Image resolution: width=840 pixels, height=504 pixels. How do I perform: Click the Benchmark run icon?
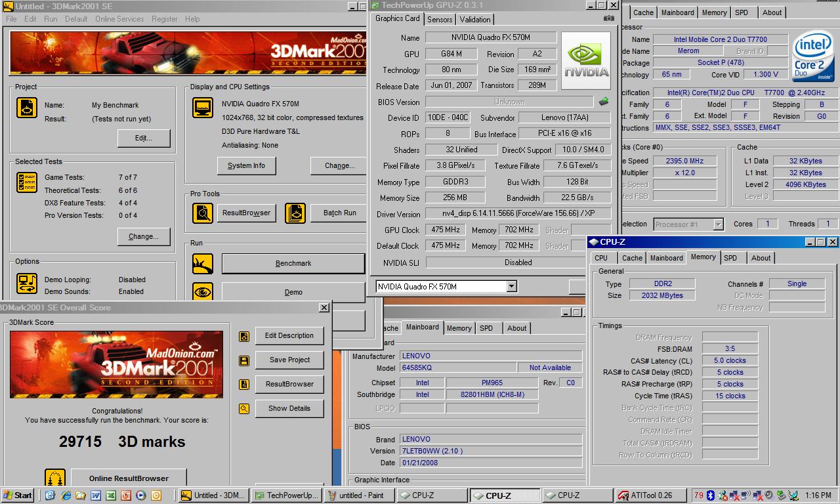203,264
